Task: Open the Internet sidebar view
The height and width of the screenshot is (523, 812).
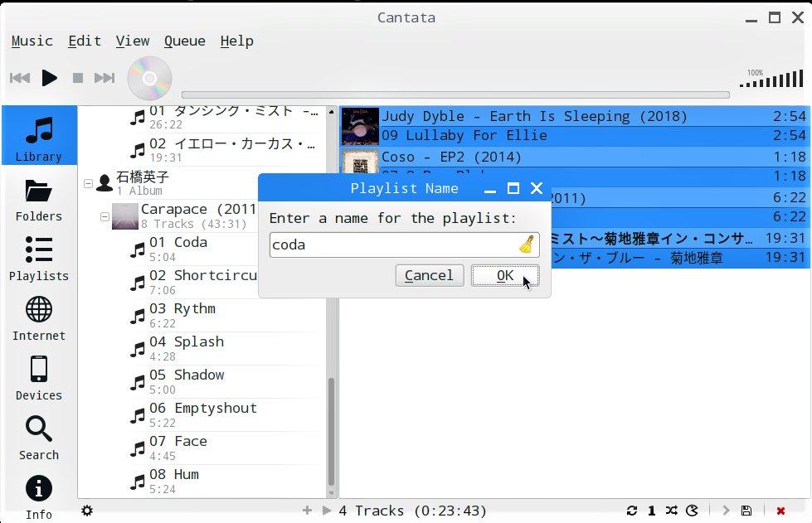Action: 39,318
